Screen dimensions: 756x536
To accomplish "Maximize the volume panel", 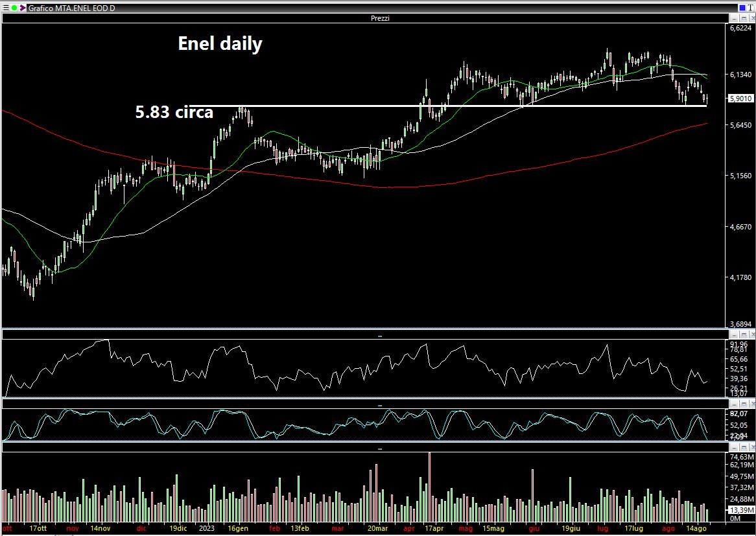I will (744, 448).
